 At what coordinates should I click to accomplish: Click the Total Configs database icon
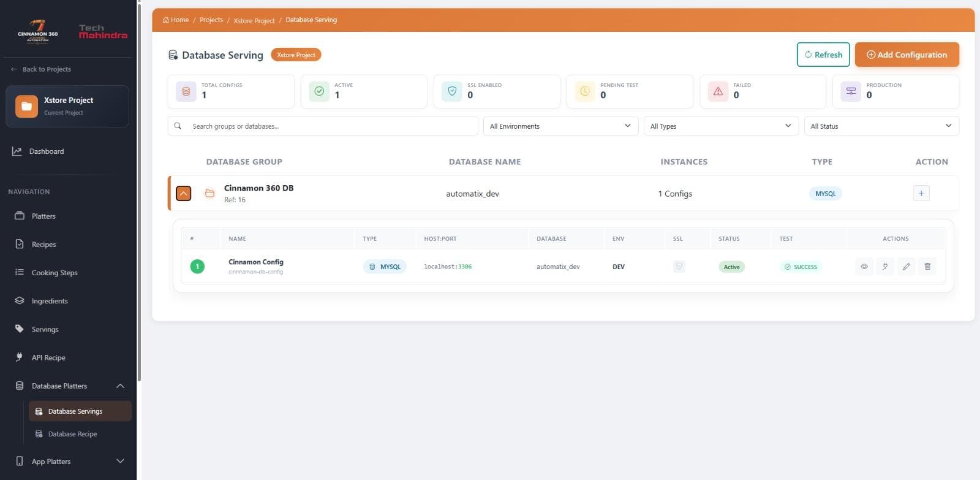pyautogui.click(x=186, y=91)
